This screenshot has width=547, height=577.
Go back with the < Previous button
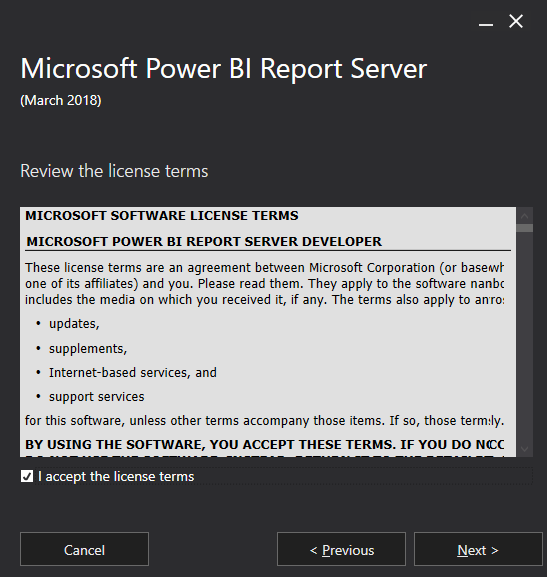coord(341,549)
